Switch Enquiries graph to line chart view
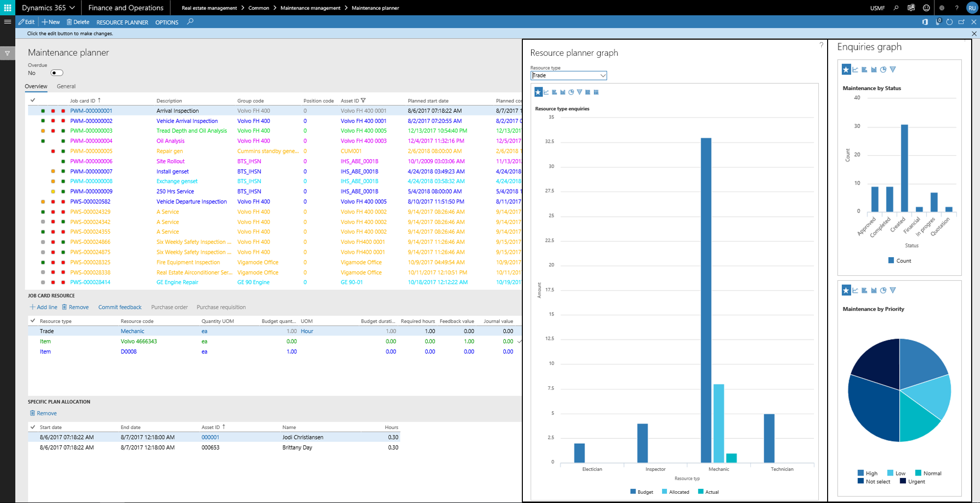Screen dimensions: 980x503 tap(855, 69)
